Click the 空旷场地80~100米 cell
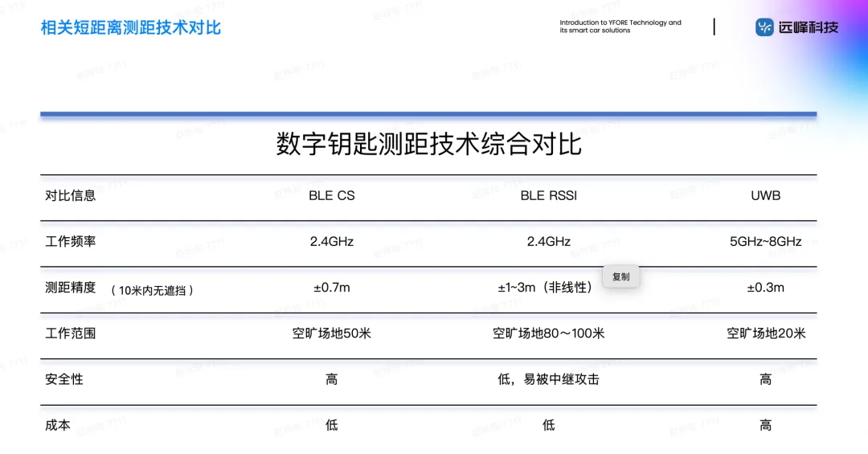Image resolution: width=868 pixels, height=454 pixels. tap(549, 333)
